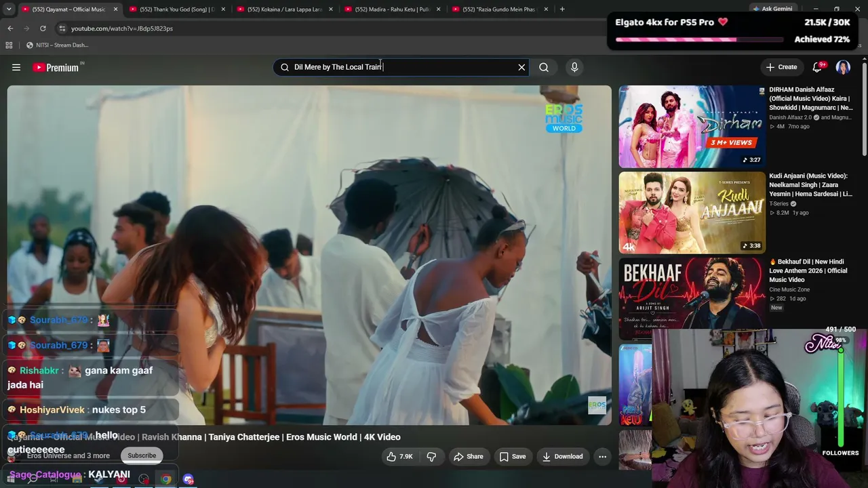Reload the page
This screenshot has height=488, width=868.
point(43,28)
